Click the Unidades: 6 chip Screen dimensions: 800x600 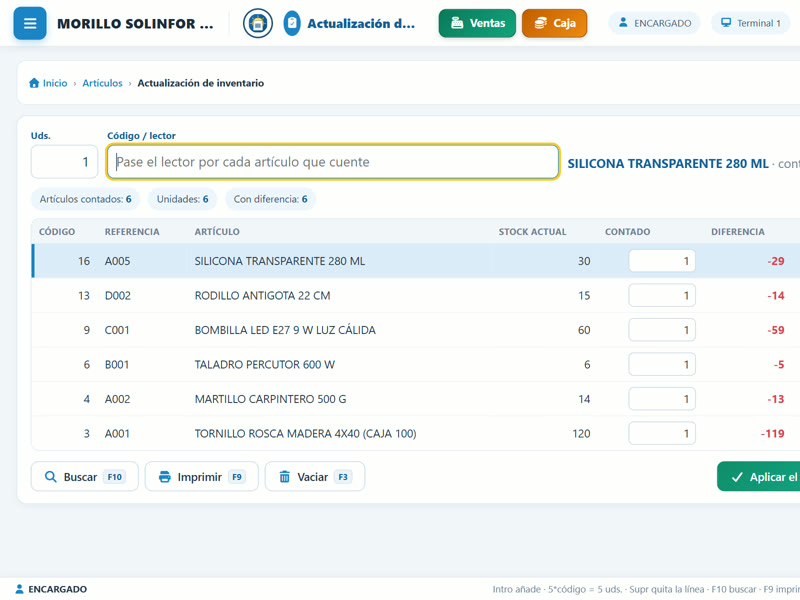click(182, 199)
